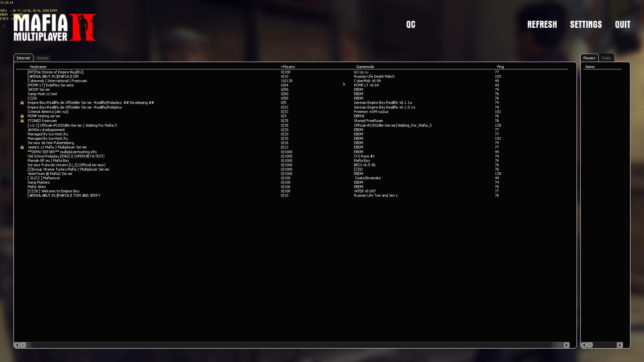Sort list by Hostname column
Viewport: 644px width, 362px height.
[x=38, y=67]
